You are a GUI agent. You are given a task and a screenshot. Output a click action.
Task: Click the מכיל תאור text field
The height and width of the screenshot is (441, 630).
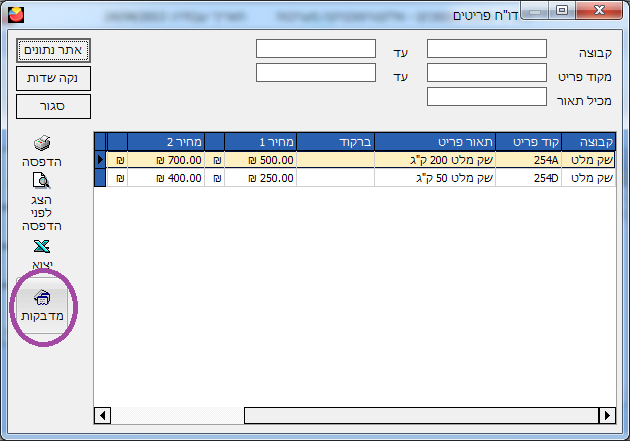(486, 97)
